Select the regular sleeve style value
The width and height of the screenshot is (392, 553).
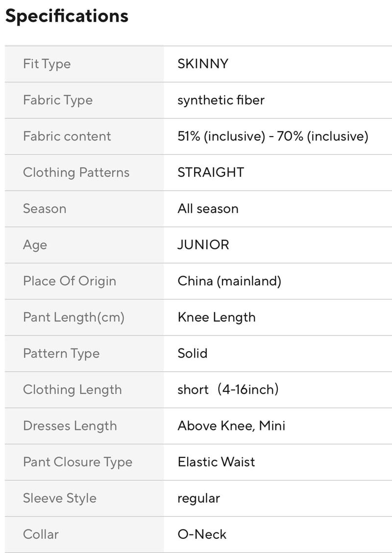[198, 499]
